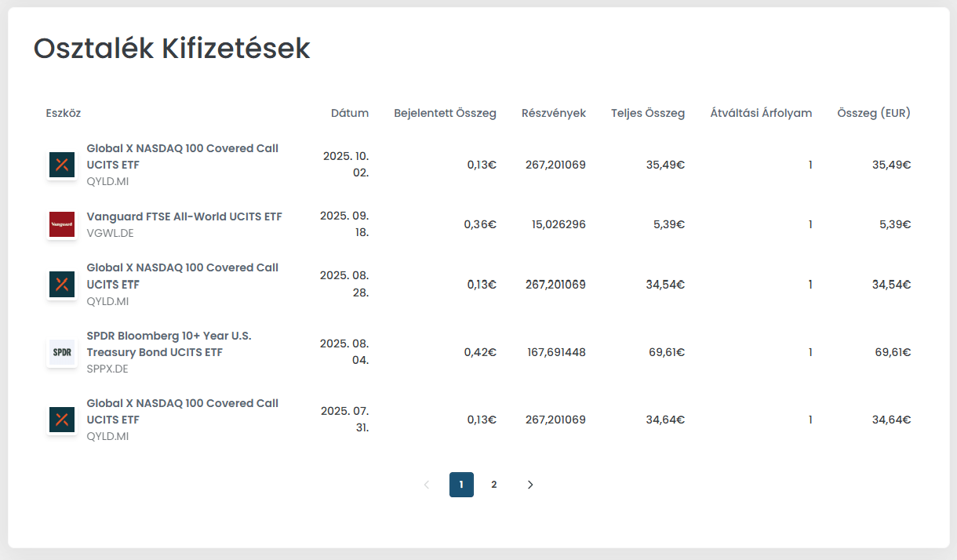Sort by the Dátum column header
The image size is (957, 560).
click(x=349, y=113)
